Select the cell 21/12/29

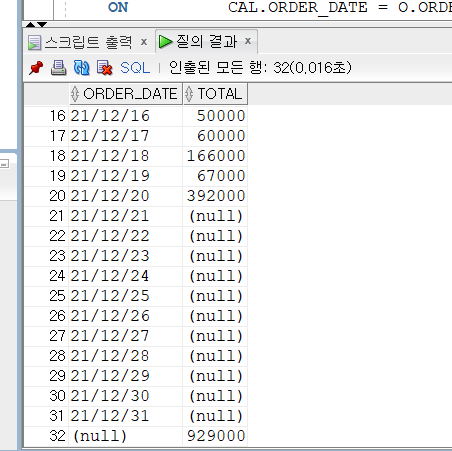point(126,376)
